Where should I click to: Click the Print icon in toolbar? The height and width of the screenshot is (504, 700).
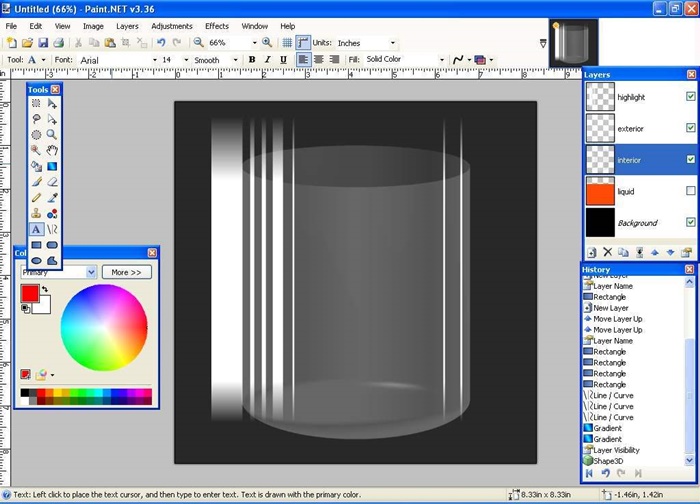click(x=58, y=42)
